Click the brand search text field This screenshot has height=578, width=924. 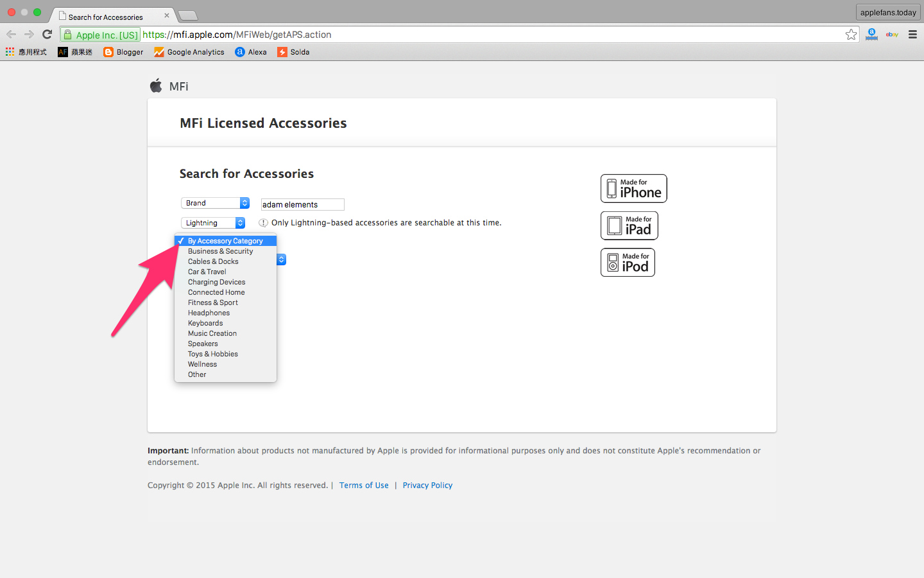coord(302,204)
